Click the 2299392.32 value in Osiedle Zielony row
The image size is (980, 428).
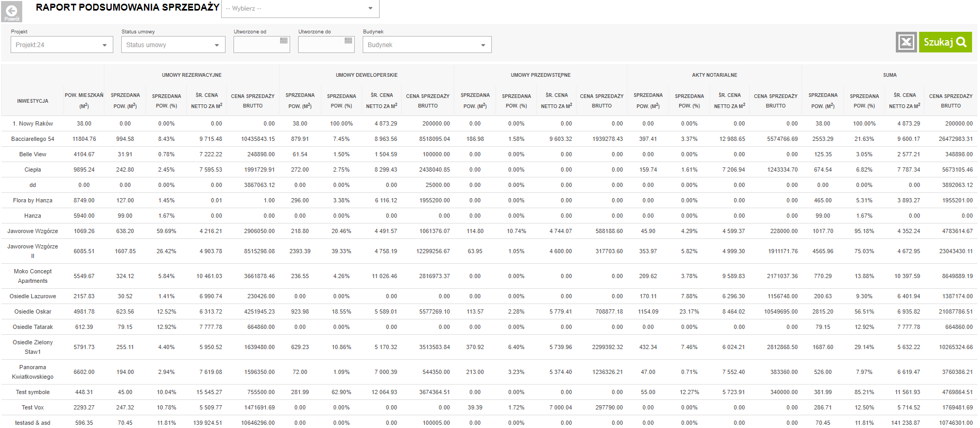[607, 347]
